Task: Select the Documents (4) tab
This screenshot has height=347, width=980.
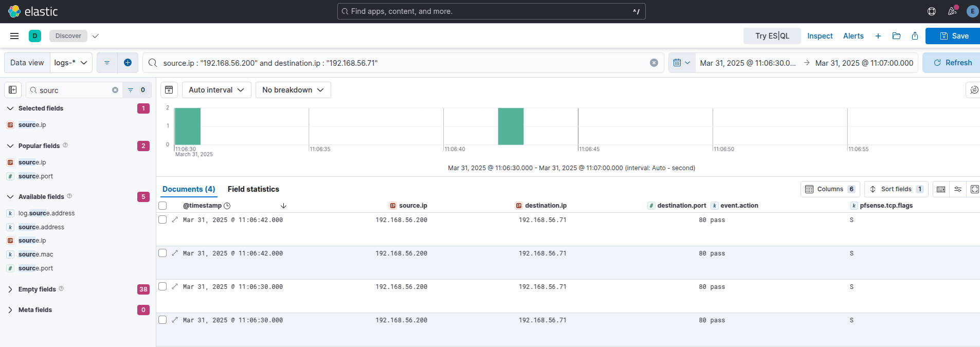Action: coord(189,189)
